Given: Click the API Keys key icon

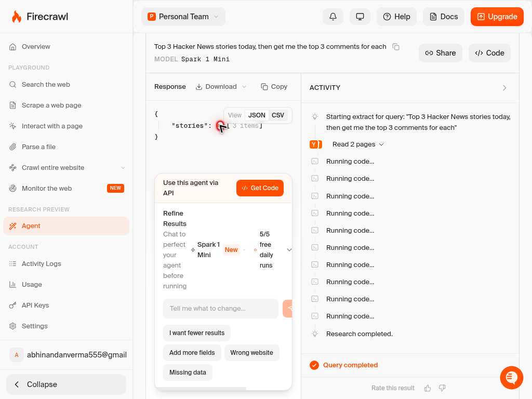Looking at the screenshot, I should (x=12, y=305).
